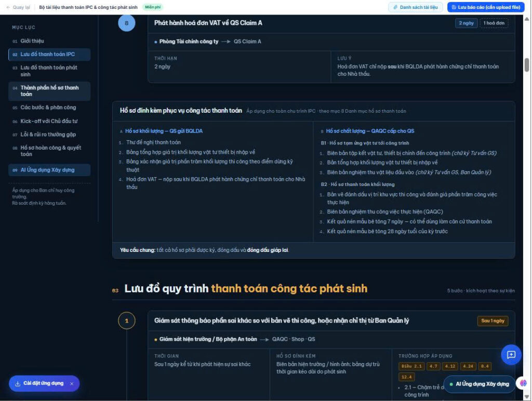Select the "4.24" clause tag
Viewport: 532px width, 401px height.
coord(468,366)
